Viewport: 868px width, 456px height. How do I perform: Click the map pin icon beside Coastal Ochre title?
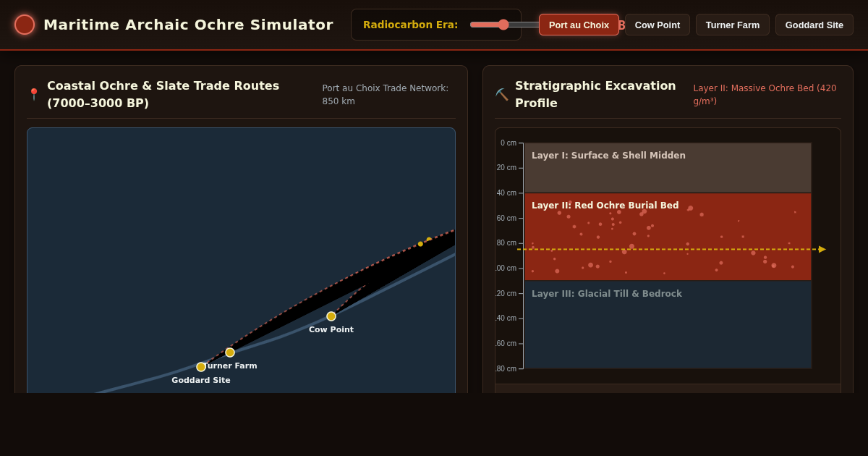click(x=33, y=94)
